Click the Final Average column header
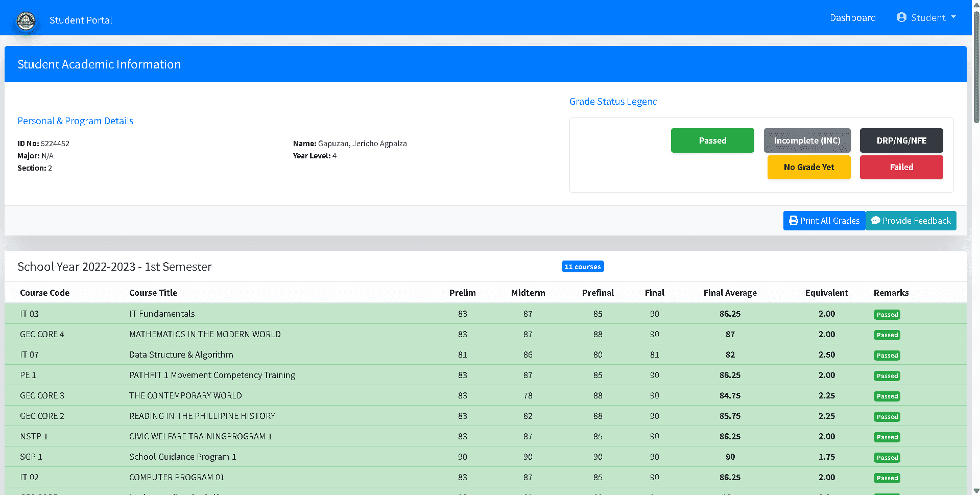This screenshot has height=495, width=980. click(730, 293)
